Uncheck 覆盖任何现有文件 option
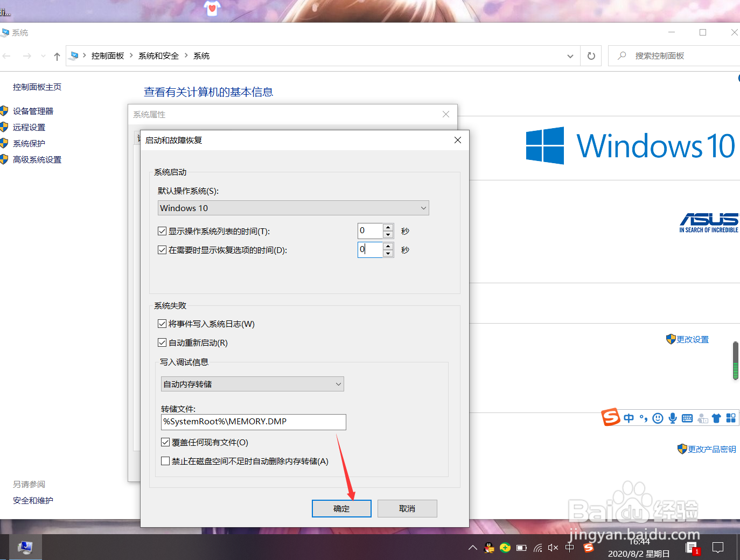740x560 pixels. [x=165, y=442]
